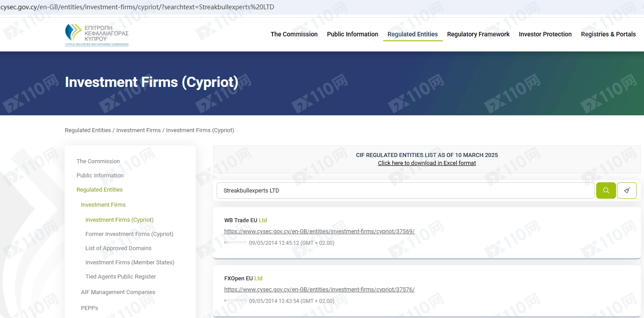Open the WB Trade EU Ltd URL link
This screenshot has width=644, height=318.
coord(319,231)
